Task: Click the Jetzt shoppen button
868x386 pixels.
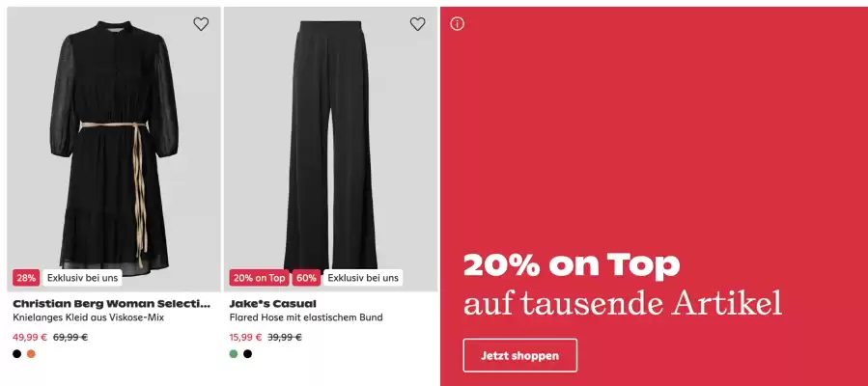Action: 519,355
